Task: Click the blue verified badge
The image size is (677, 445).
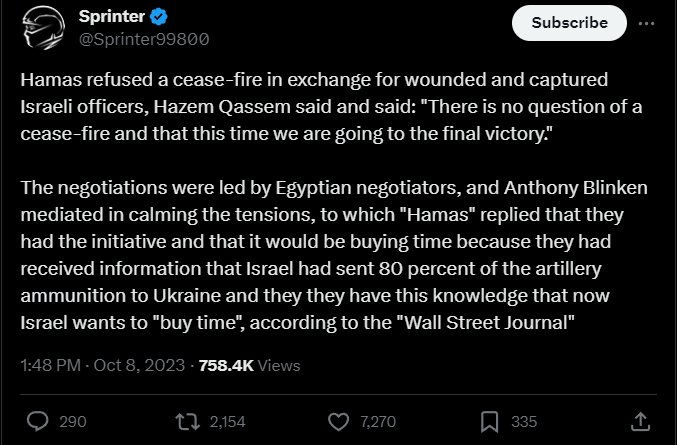Action: [158, 17]
